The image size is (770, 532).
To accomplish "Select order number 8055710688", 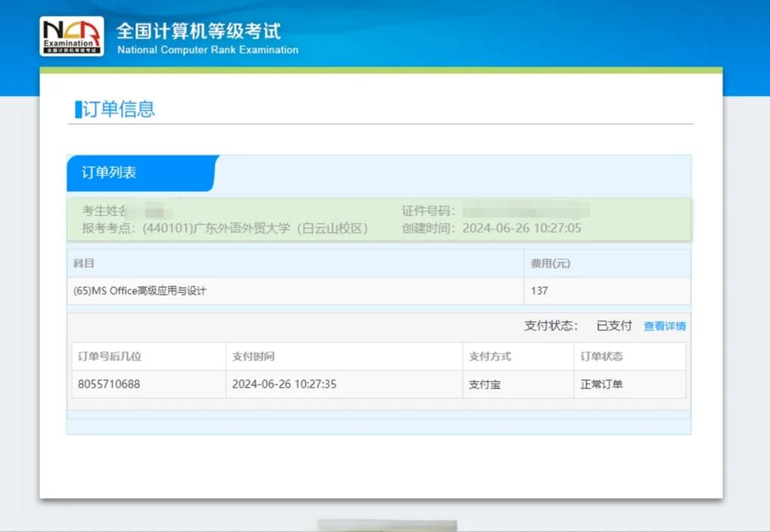I will pyautogui.click(x=109, y=385).
